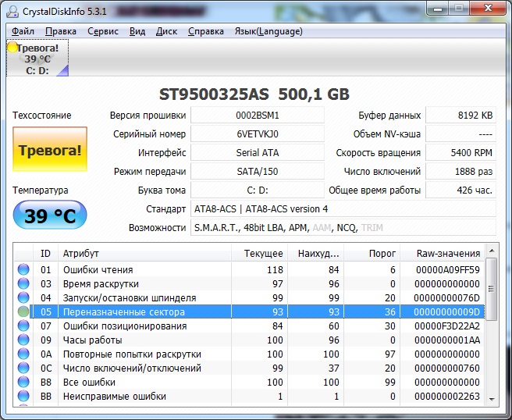Open the Сервис menu
Screen dimensions: 512x420
click(103, 31)
